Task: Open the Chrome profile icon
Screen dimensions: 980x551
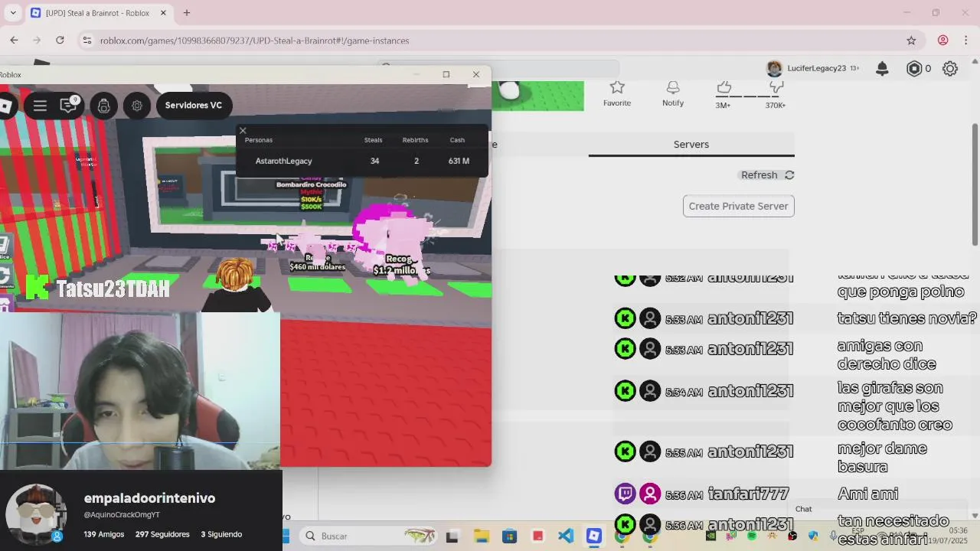Action: pyautogui.click(x=943, y=41)
